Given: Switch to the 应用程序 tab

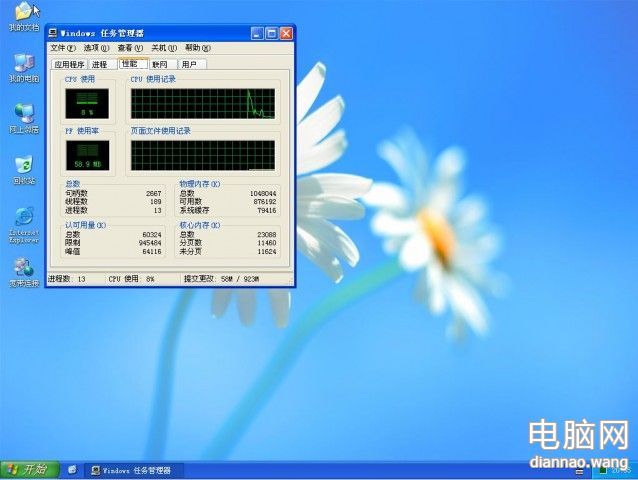Looking at the screenshot, I should 67,64.
